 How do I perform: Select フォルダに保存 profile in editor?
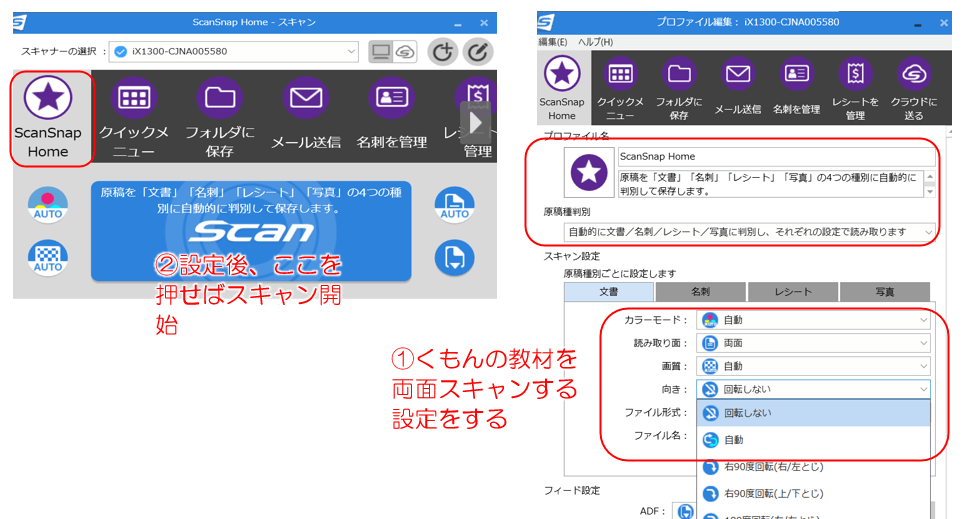[x=679, y=88]
